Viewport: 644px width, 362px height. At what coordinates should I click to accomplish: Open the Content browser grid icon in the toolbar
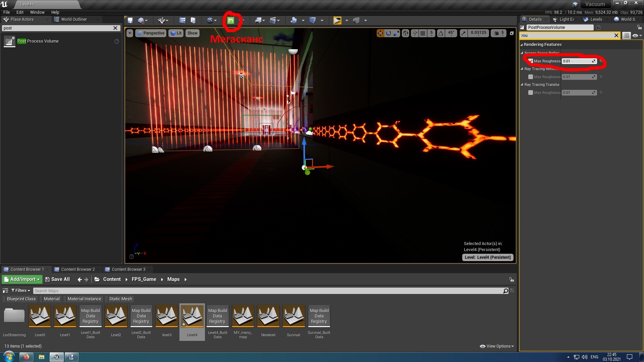click(182, 20)
